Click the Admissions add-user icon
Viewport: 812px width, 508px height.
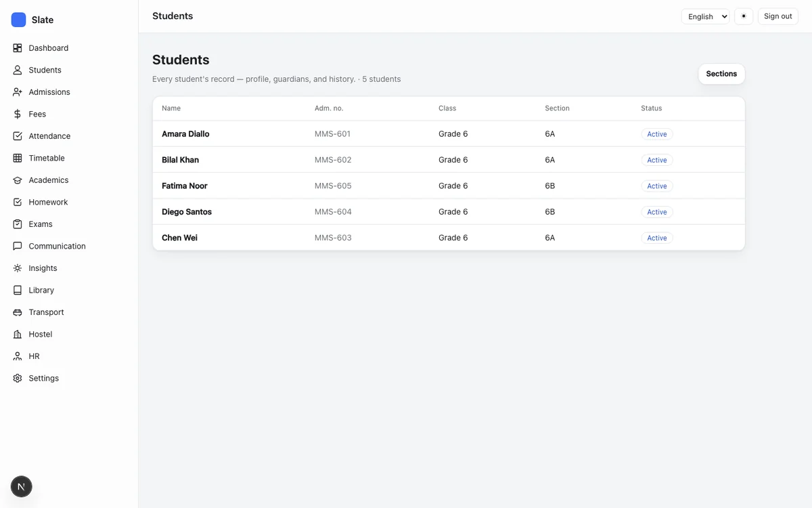(x=18, y=92)
